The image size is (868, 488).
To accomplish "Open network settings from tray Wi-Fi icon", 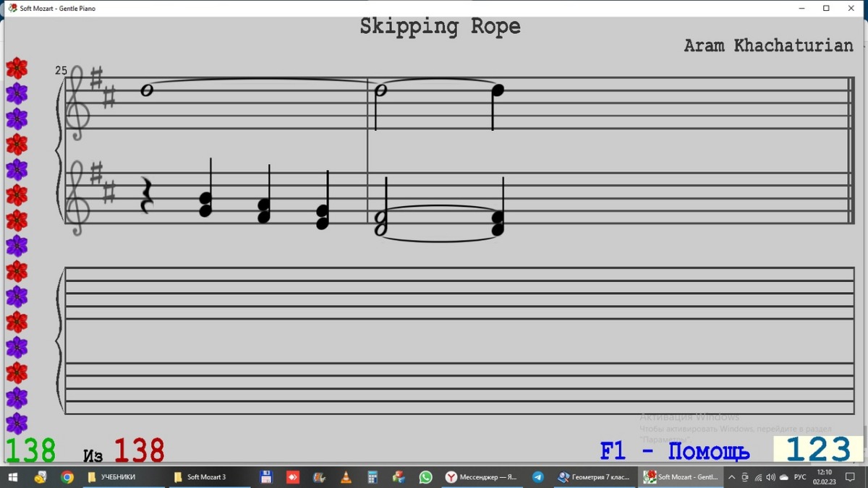I will 758,477.
